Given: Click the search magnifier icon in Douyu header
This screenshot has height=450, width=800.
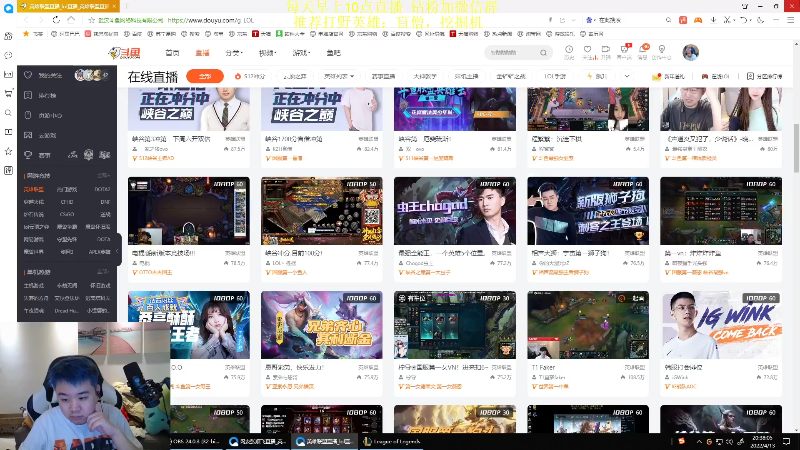Looking at the screenshot, I should pyautogui.click(x=543, y=53).
